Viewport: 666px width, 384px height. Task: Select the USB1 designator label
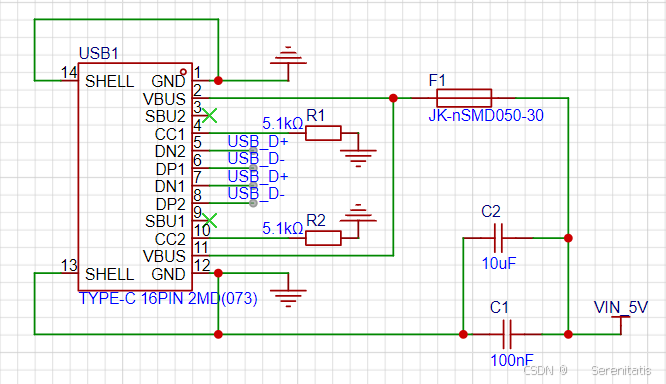tap(99, 54)
